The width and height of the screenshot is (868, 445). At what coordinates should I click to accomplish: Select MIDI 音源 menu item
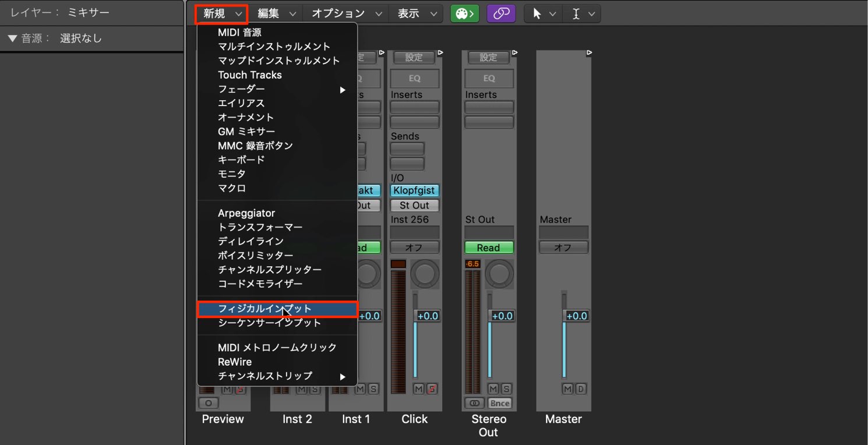pyautogui.click(x=277, y=32)
